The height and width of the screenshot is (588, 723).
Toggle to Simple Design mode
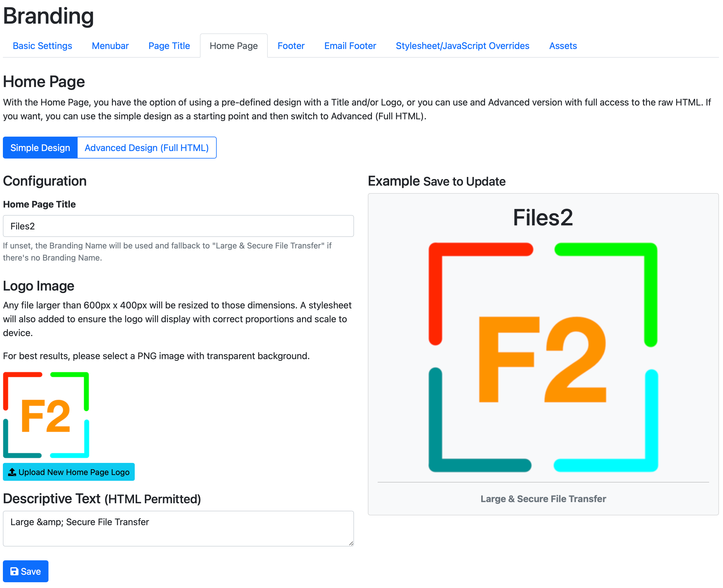pos(40,148)
